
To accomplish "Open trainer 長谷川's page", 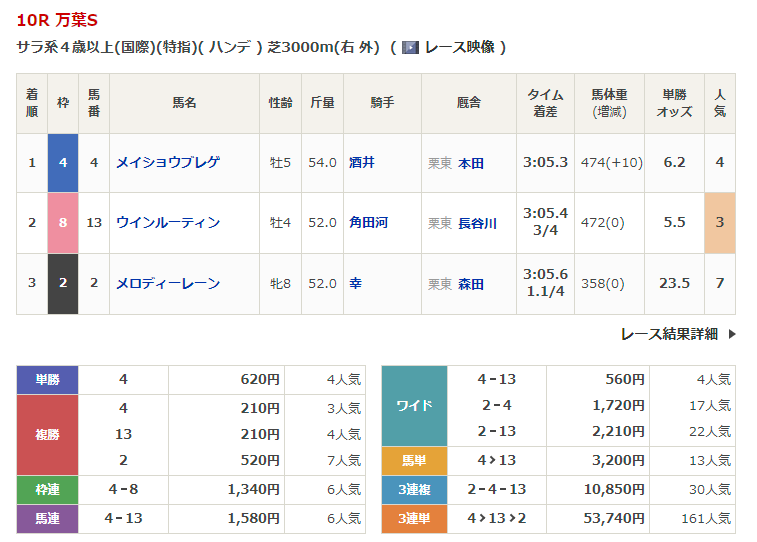I will coord(477,224).
